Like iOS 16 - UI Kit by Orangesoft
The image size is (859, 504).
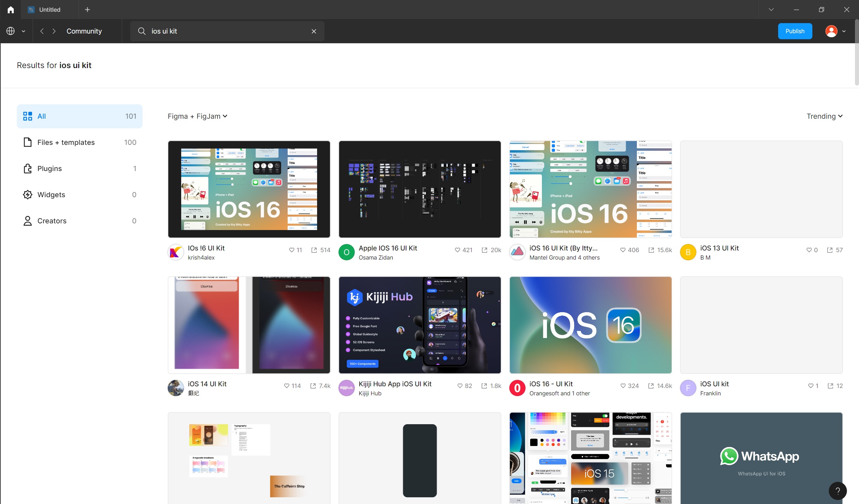(623, 386)
